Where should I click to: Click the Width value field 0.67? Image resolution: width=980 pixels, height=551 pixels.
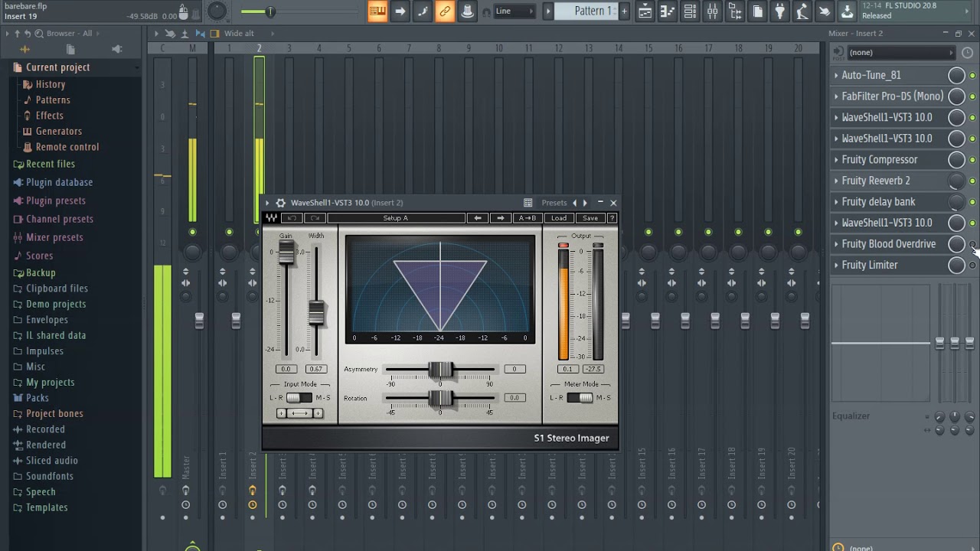(x=315, y=369)
